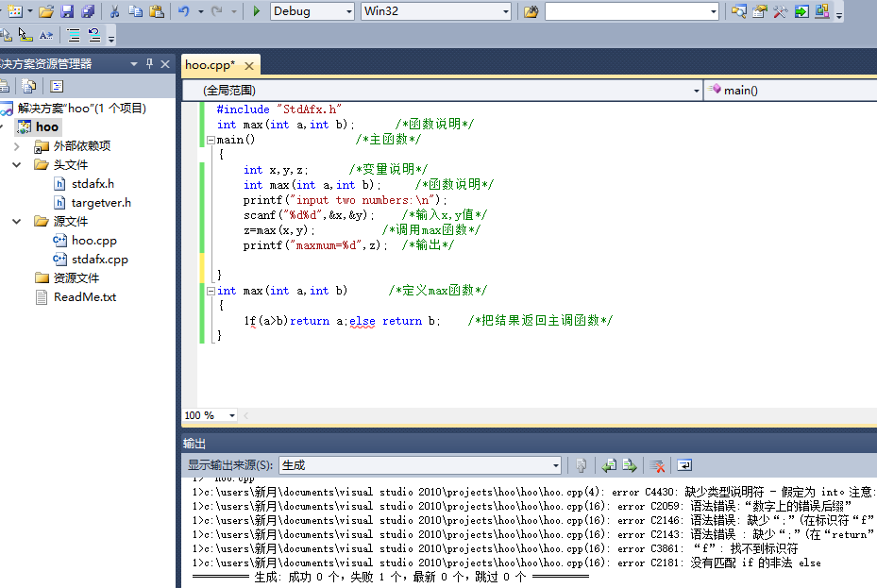Click error C4430 line in the output
The width and height of the screenshot is (877, 588).
pyautogui.click(x=534, y=492)
